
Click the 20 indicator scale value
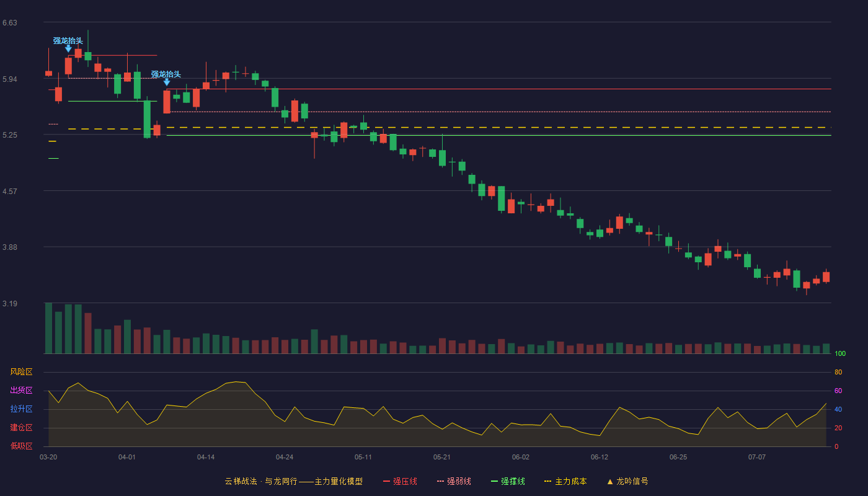[838, 428]
